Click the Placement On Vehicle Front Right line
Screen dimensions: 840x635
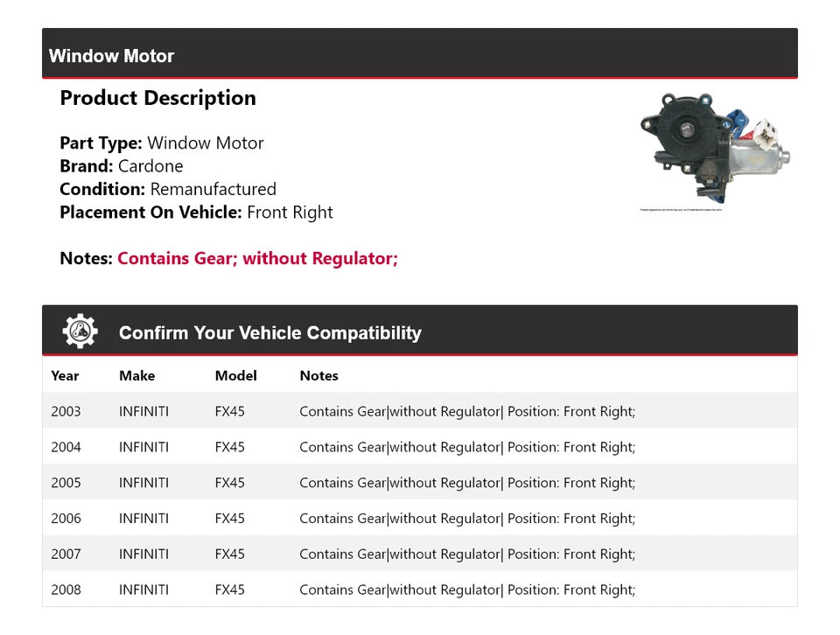(196, 212)
